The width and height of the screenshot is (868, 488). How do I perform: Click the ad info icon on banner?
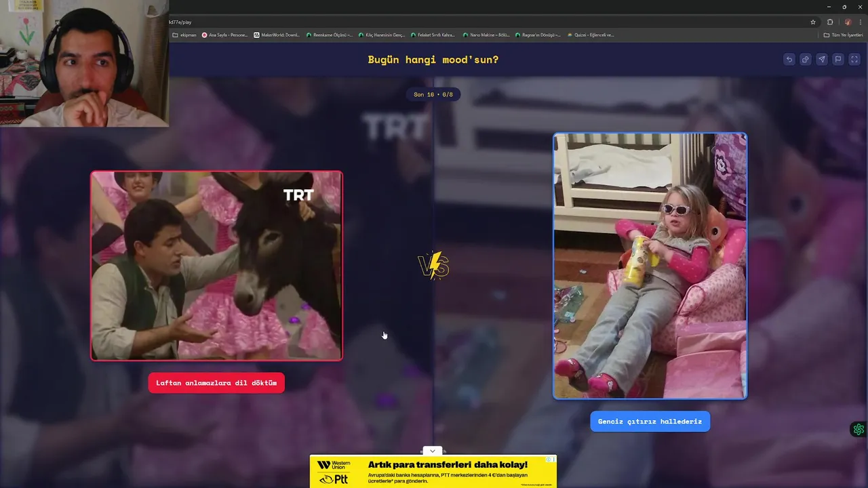(549, 459)
